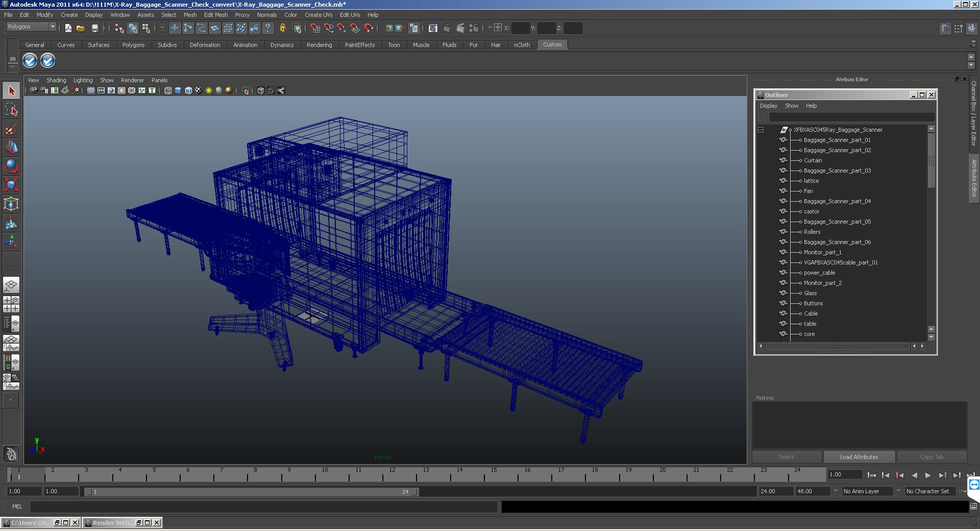Screen dimensions: 980x531
Task: Open viewport Shading menu
Action: point(56,80)
